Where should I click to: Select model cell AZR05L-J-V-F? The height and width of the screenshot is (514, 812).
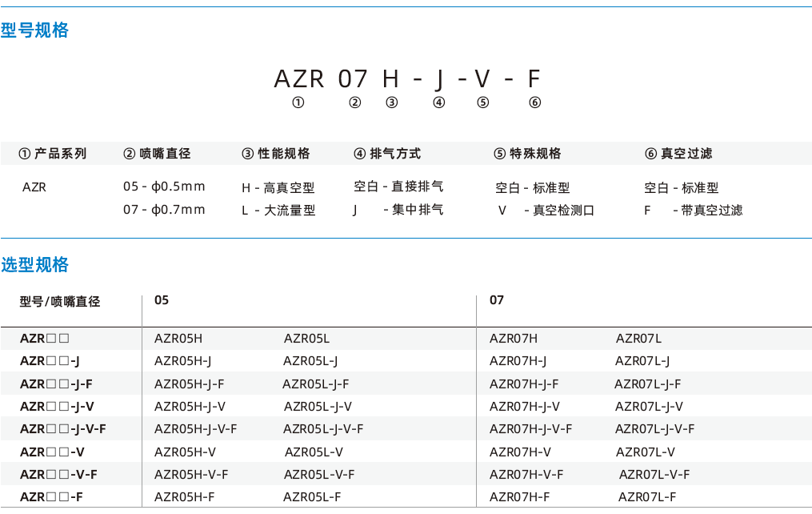(x=323, y=429)
